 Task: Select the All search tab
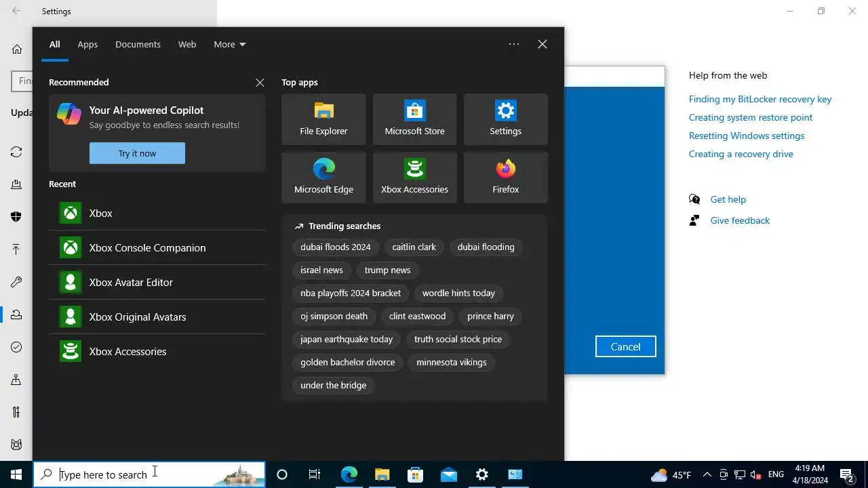click(x=55, y=44)
